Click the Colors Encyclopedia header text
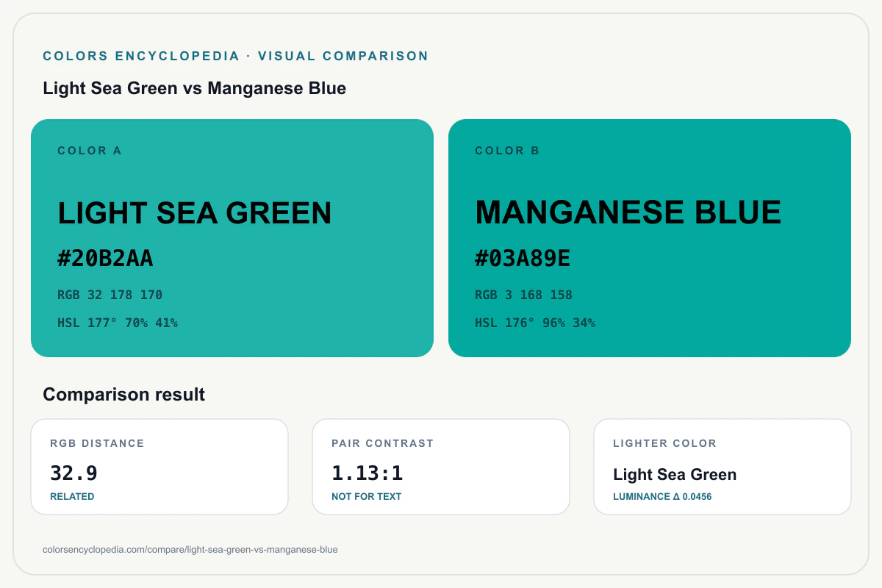Image resolution: width=882 pixels, height=588 pixels. pyautogui.click(x=141, y=56)
